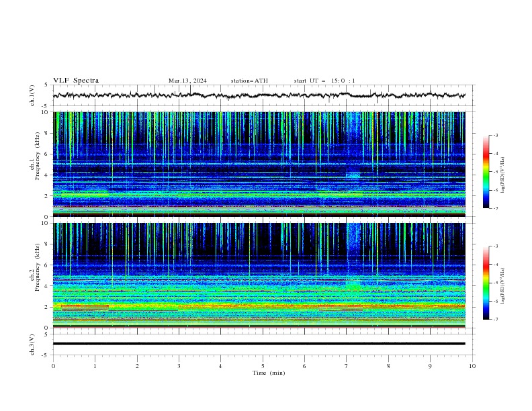Click the "start UT = 15:0 :1" text
Viewport: 532px width, 411px height.
pyautogui.click(x=324, y=81)
